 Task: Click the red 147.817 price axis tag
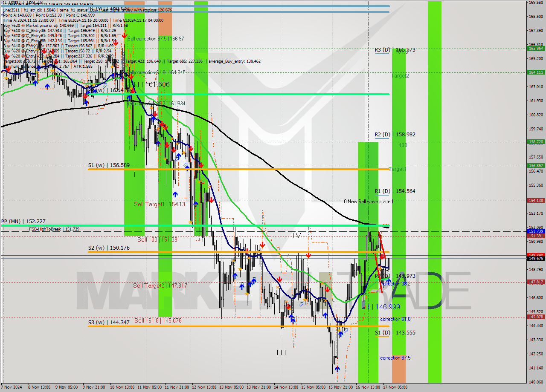[x=536, y=282]
